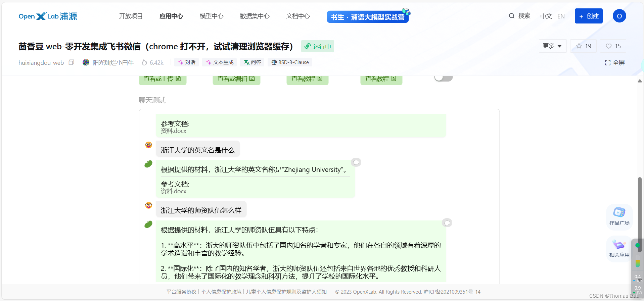
Task: Click the third green 查看教程 button
Action: coord(307,79)
